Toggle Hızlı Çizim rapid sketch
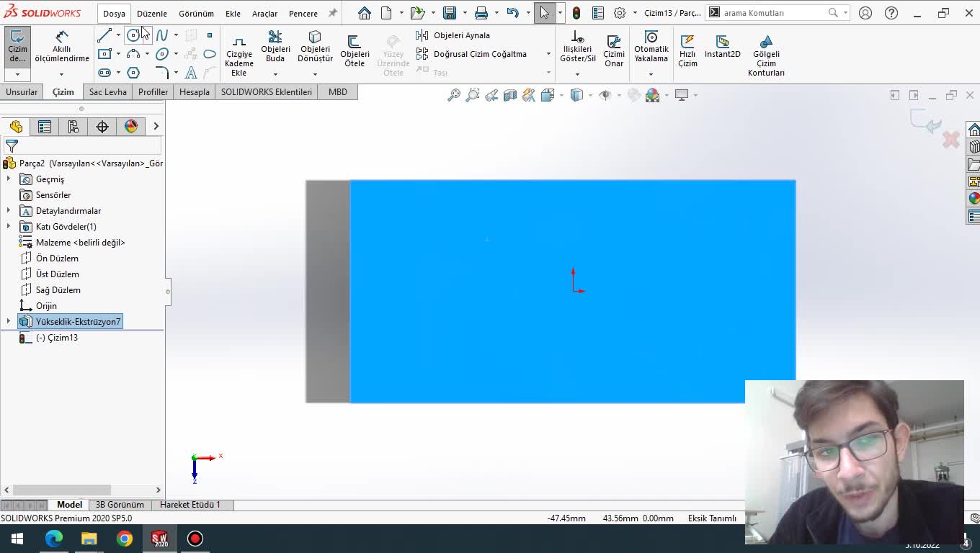The image size is (980, 553). tap(687, 50)
